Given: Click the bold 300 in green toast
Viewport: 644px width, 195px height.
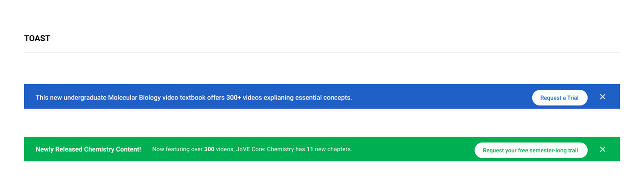Looking at the screenshot, I should [x=209, y=149].
